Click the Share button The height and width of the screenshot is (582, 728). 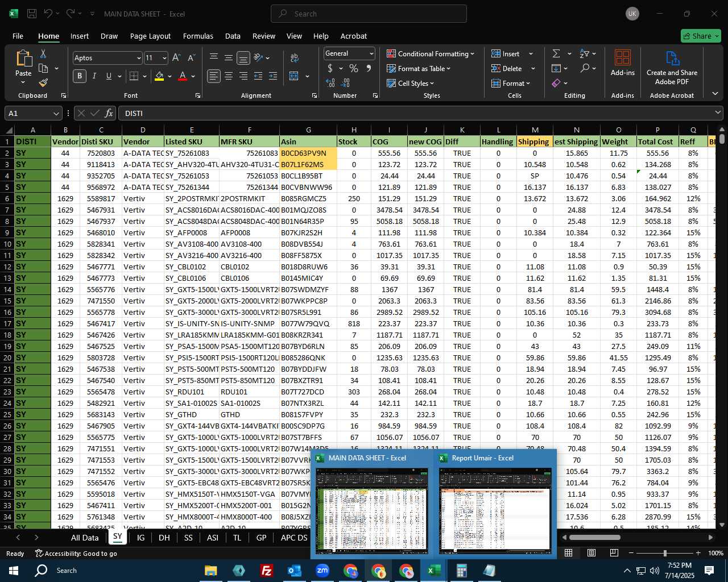[x=701, y=36]
